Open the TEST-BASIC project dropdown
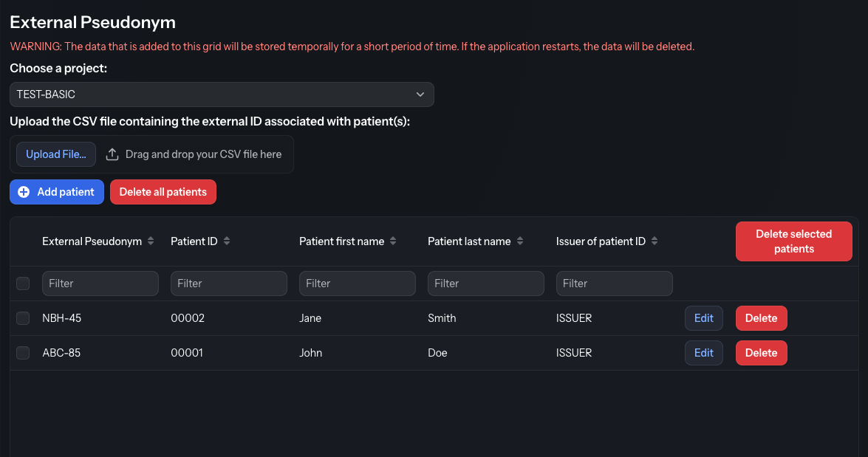The width and height of the screenshot is (868, 457). (222, 95)
